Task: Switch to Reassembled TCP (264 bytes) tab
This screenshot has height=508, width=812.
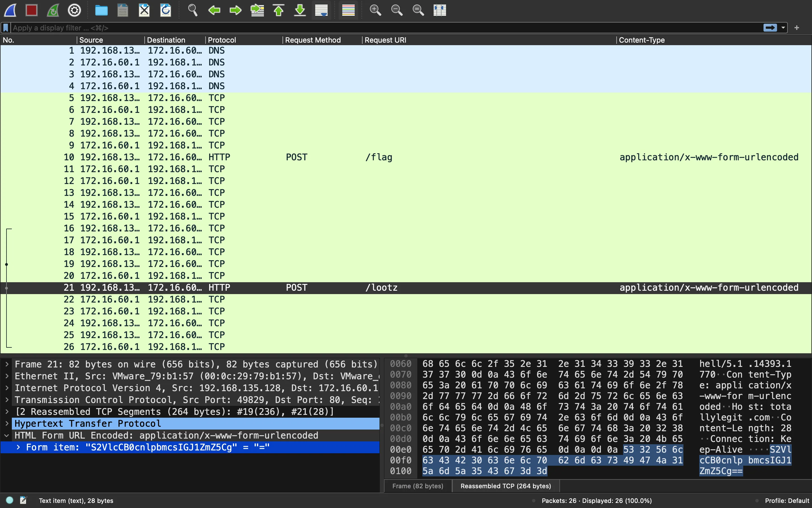Action: point(506,486)
